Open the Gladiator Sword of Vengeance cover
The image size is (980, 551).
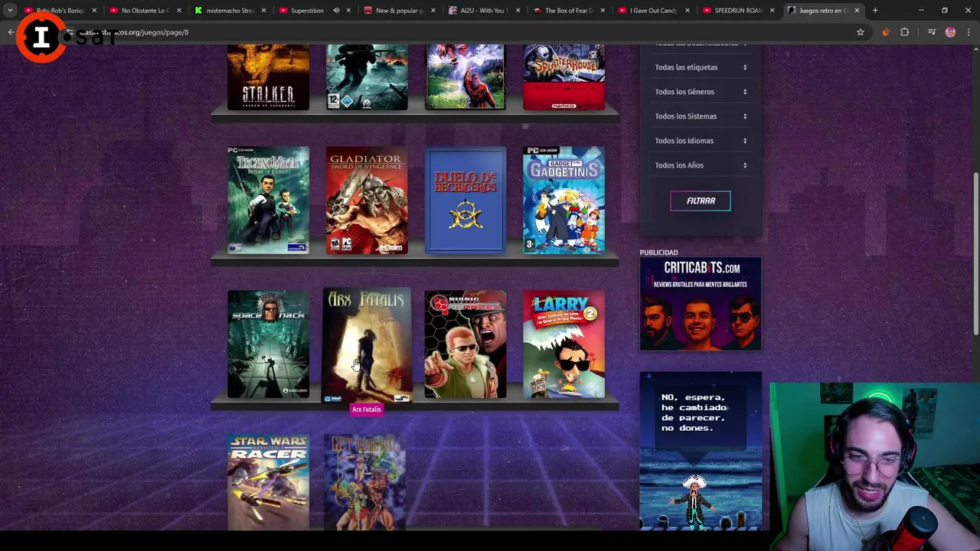click(367, 200)
